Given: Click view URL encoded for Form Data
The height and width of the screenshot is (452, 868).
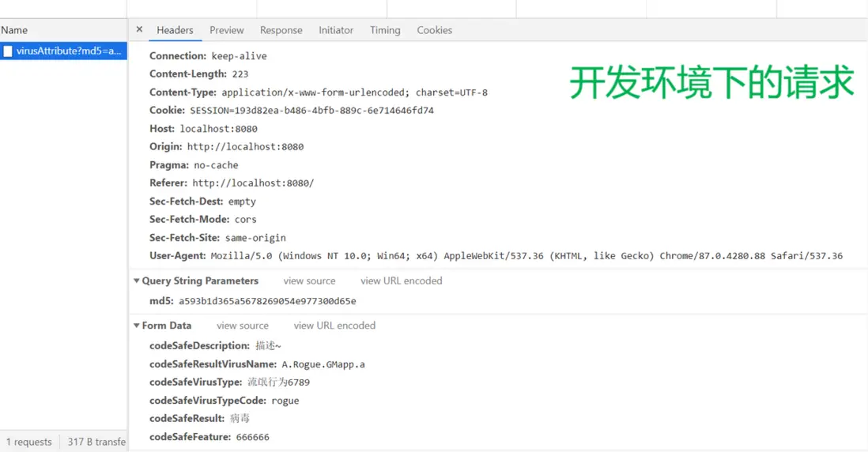Looking at the screenshot, I should (x=334, y=326).
